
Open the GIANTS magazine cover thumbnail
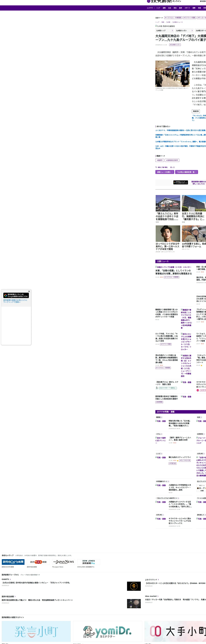(x=134, y=586)
